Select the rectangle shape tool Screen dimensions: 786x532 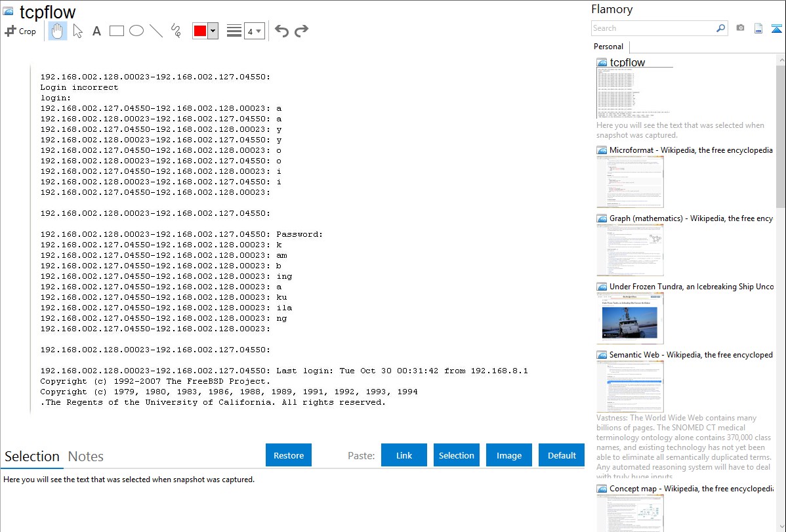(x=116, y=31)
